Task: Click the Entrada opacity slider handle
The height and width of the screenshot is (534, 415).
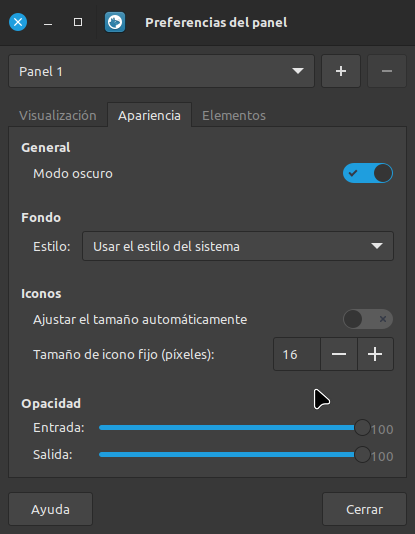Action: click(x=362, y=427)
